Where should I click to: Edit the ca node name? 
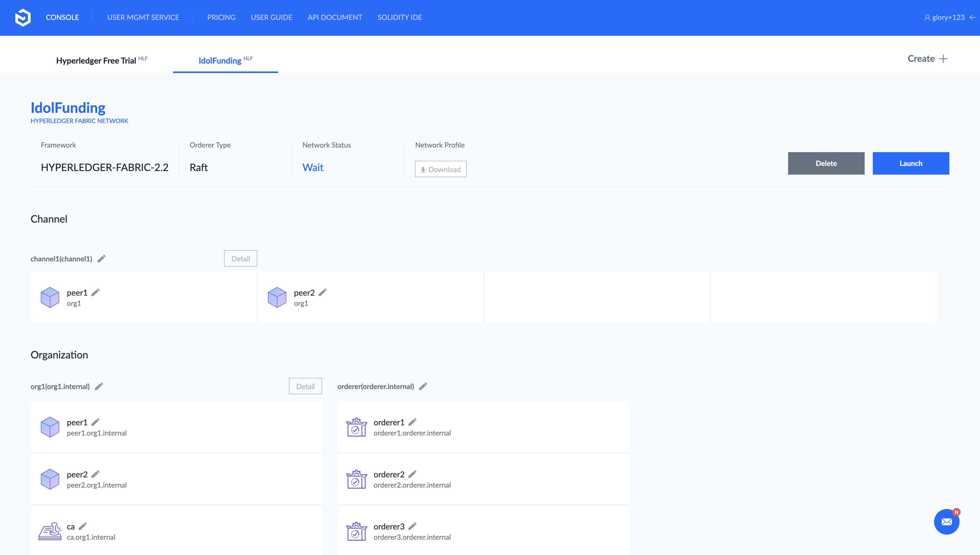83,526
